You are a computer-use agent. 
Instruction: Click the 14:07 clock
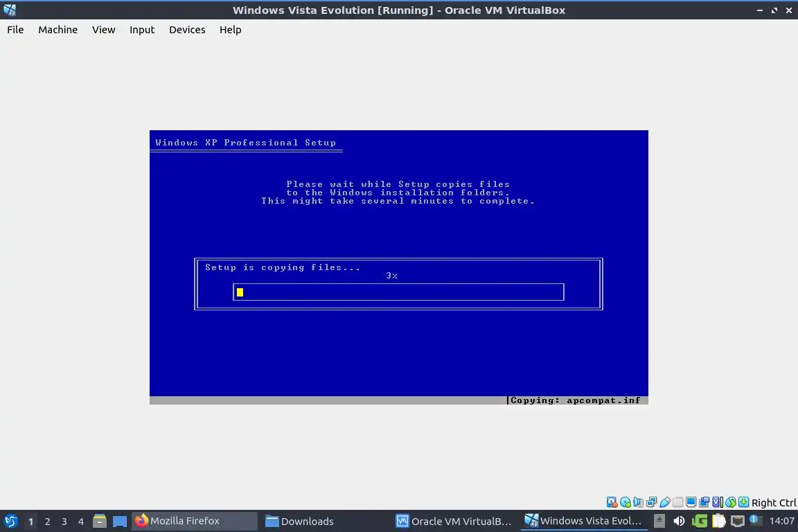782,521
